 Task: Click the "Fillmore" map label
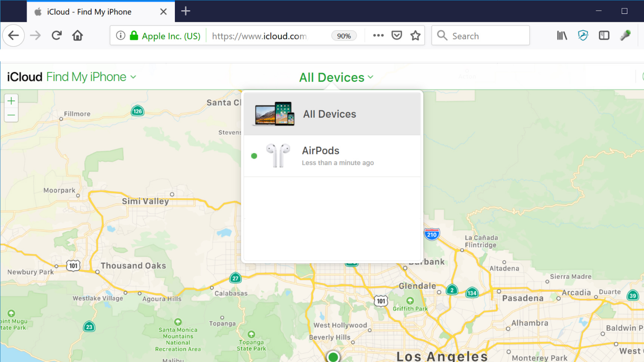(77, 114)
